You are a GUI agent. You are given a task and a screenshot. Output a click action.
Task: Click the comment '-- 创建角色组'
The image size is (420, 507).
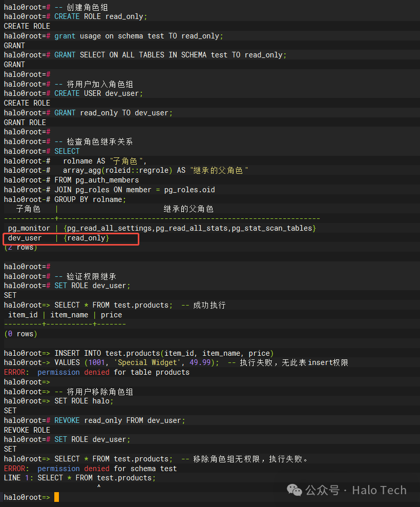tap(81, 7)
